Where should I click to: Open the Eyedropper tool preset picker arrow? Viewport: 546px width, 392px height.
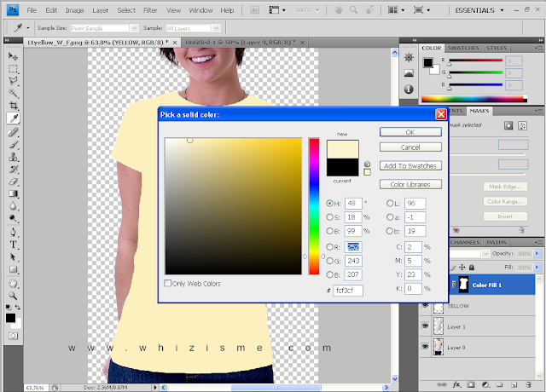(28, 28)
